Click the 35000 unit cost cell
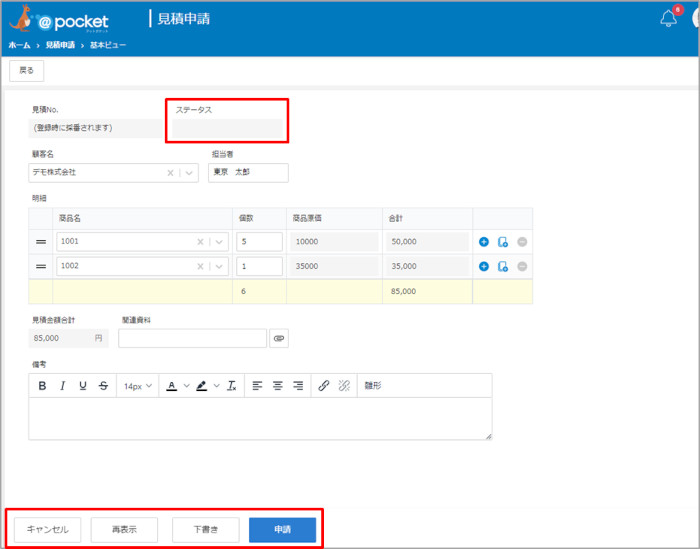The width and height of the screenshot is (700, 549). click(x=334, y=266)
